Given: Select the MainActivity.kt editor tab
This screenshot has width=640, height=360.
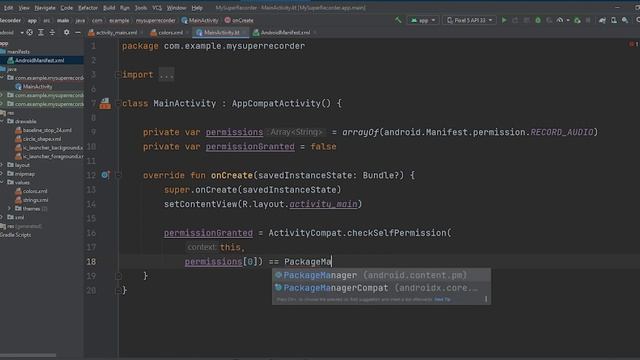Looking at the screenshot, I should pos(221,32).
